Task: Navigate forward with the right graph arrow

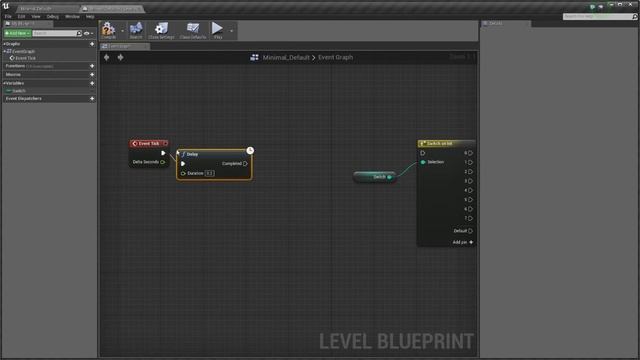Action: pos(120,57)
